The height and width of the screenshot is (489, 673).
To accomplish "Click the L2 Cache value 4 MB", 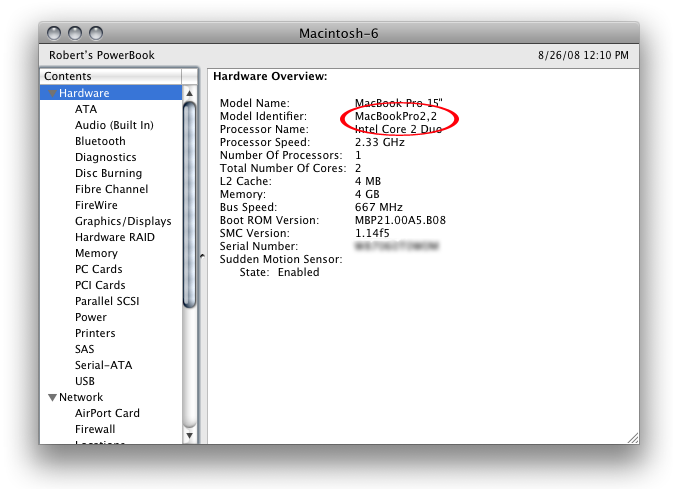I will [368, 181].
